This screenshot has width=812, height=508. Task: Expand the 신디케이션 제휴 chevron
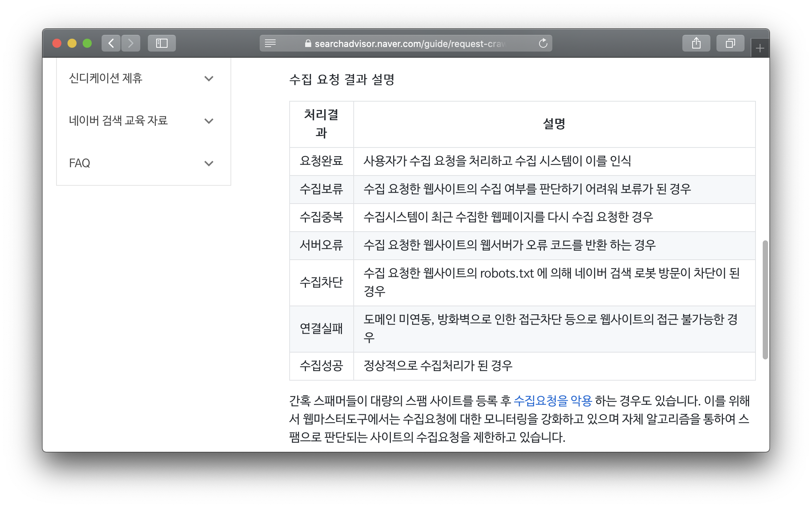click(x=208, y=78)
